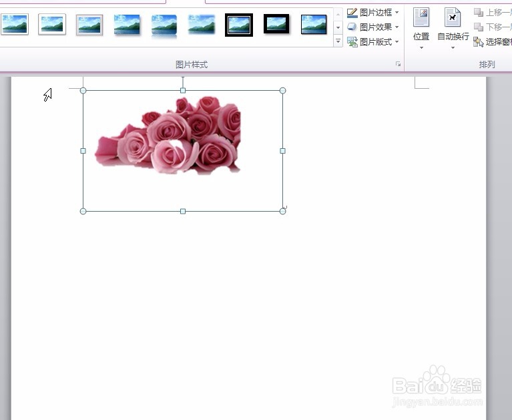
Task: Click the bottom-right corner sizing handle
Action: (x=283, y=211)
